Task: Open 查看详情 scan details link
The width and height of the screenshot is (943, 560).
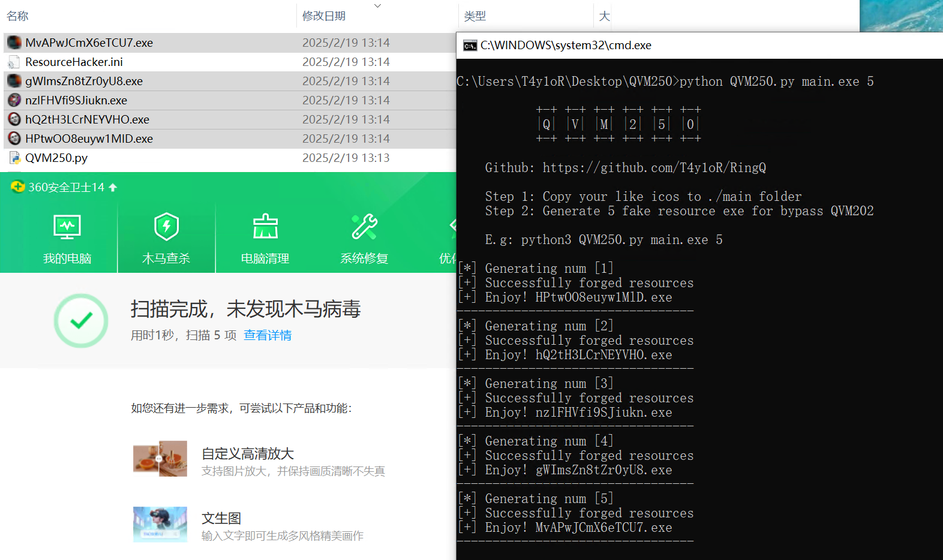Action: (x=268, y=335)
